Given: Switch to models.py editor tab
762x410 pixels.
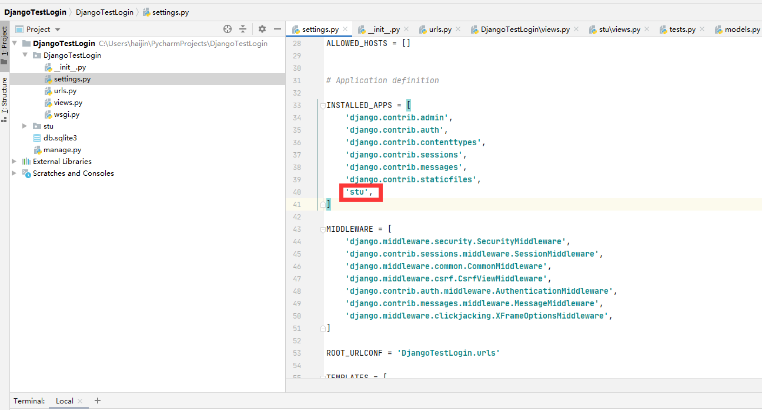Looking at the screenshot, I should [x=737, y=30].
